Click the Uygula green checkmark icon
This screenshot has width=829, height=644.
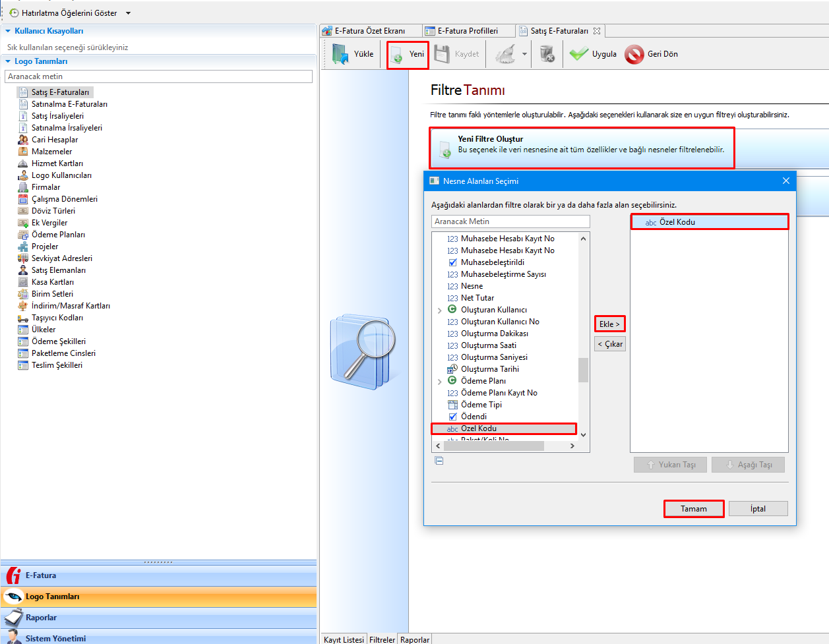[578, 54]
